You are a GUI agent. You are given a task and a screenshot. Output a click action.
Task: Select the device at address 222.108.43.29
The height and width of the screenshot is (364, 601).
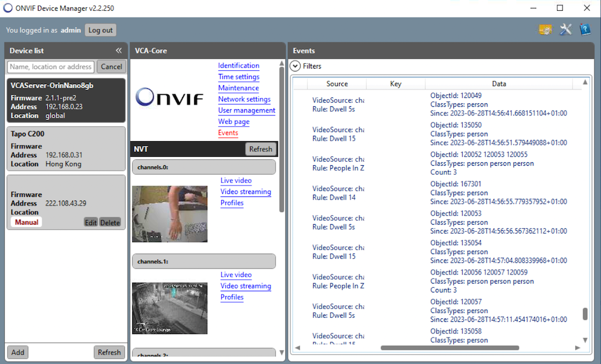click(66, 202)
